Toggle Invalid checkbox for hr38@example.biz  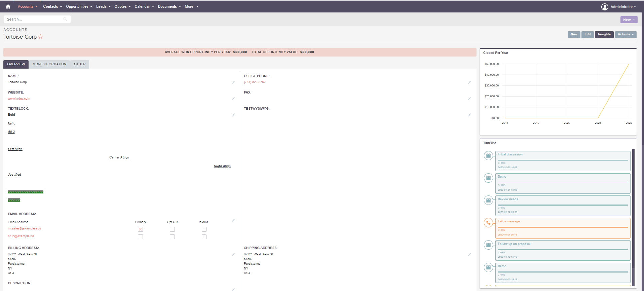(204, 237)
